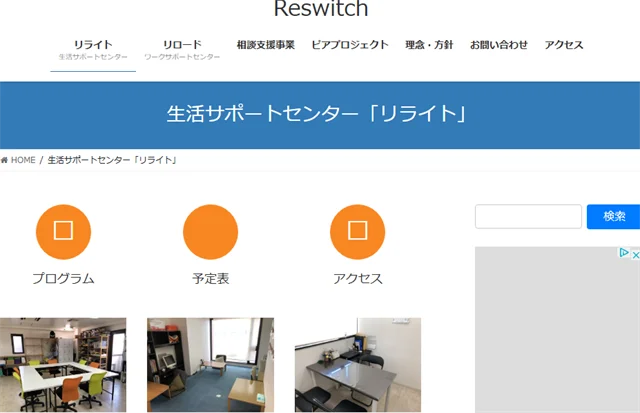Click the orange プログラム circle icon
The image size is (640, 413).
pyautogui.click(x=63, y=231)
